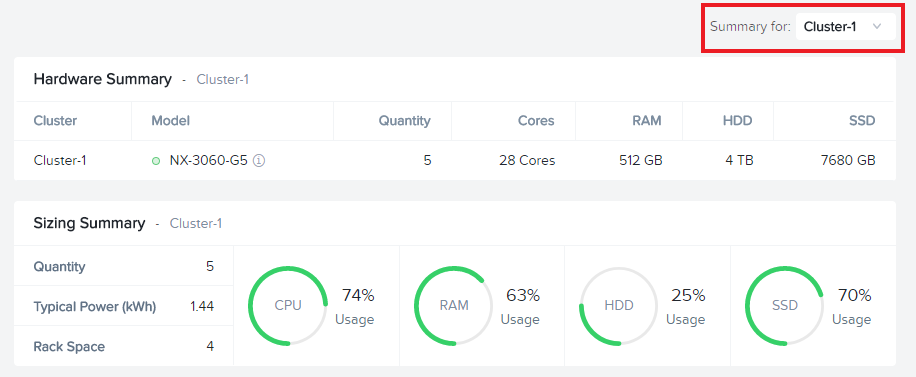The height and width of the screenshot is (377, 916).
Task: Click the Cores column header
Action: [x=536, y=121]
